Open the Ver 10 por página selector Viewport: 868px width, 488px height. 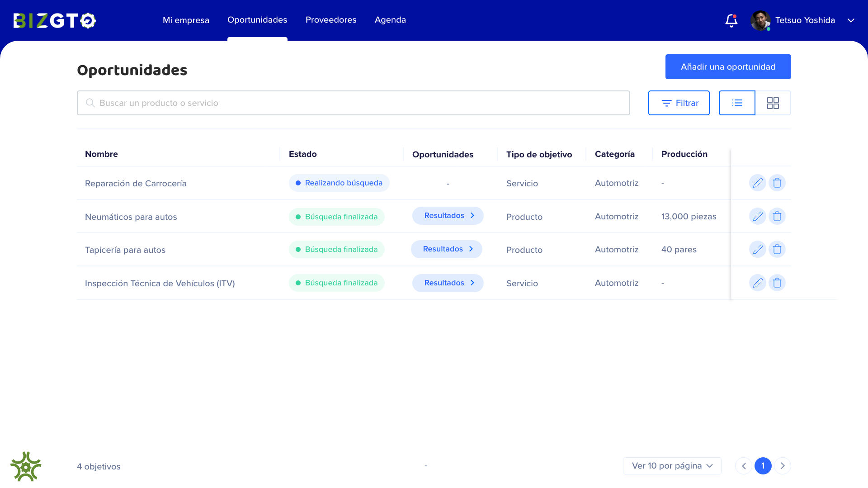point(672,465)
